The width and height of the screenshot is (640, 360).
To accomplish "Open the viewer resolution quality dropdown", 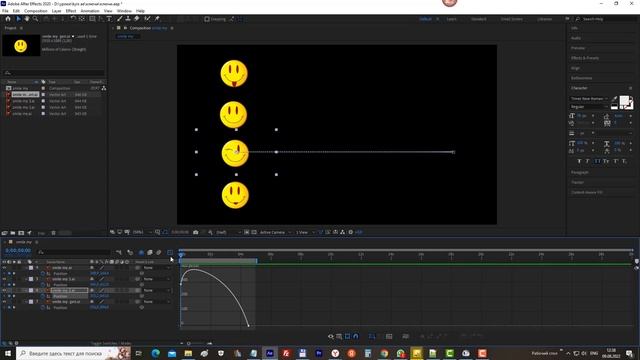I will coord(228,232).
